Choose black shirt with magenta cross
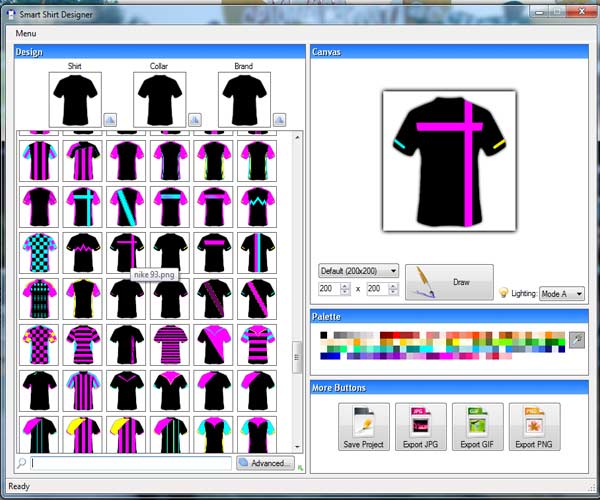 tap(126, 252)
